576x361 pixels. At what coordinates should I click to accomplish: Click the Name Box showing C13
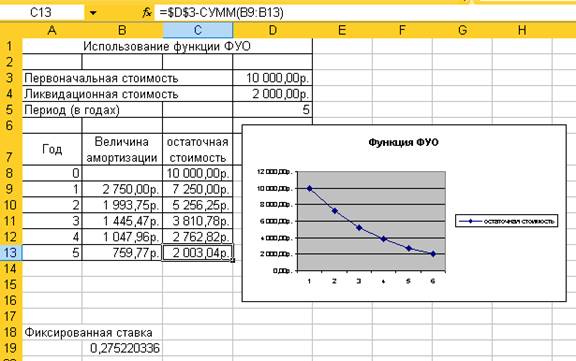[42, 13]
